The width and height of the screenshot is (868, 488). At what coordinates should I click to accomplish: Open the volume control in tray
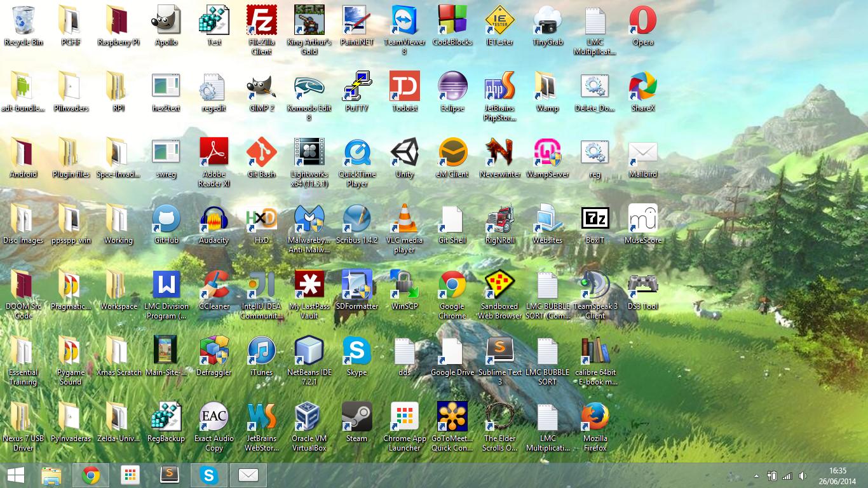click(x=803, y=475)
